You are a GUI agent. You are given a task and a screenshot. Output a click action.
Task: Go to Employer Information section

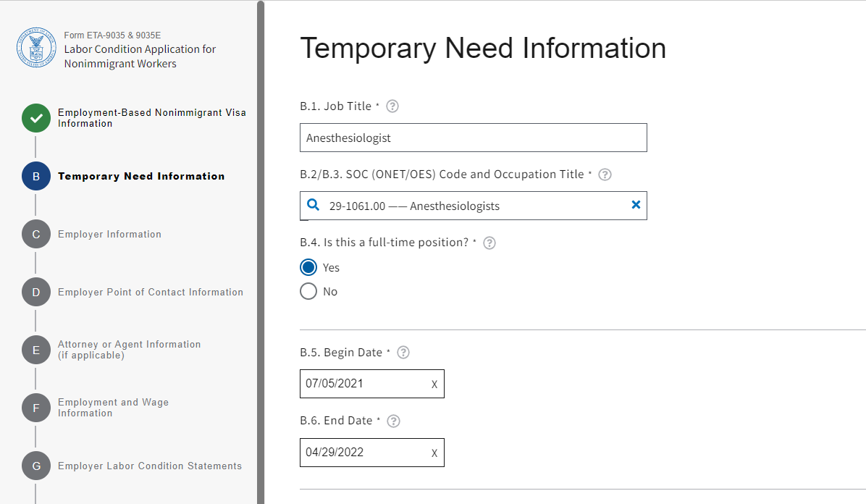pyautogui.click(x=109, y=234)
